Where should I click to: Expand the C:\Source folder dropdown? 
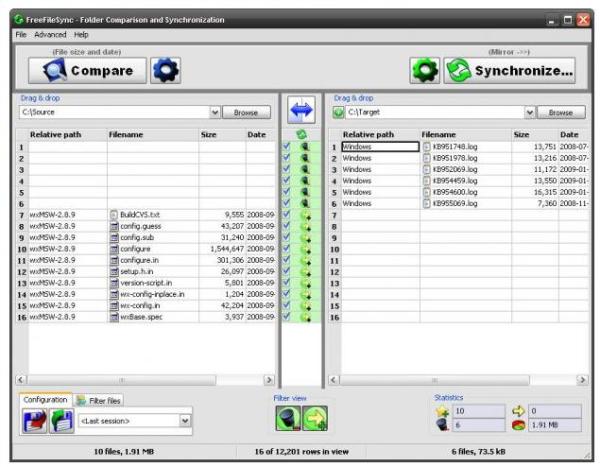click(215, 113)
